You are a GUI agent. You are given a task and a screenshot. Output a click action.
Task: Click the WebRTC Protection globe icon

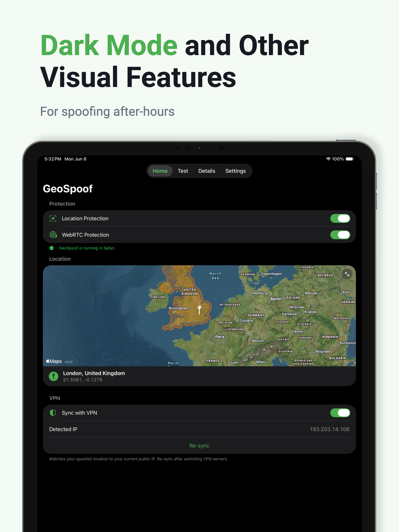(53, 235)
